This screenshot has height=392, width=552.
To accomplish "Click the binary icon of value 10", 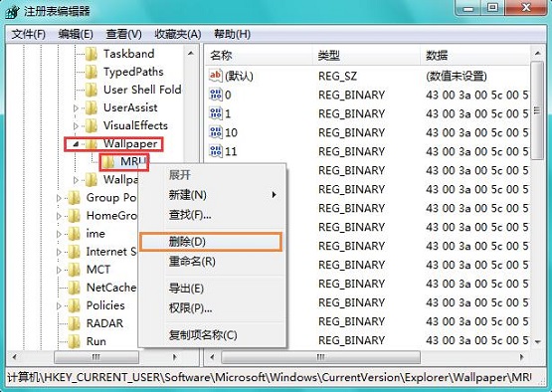I will [x=216, y=132].
